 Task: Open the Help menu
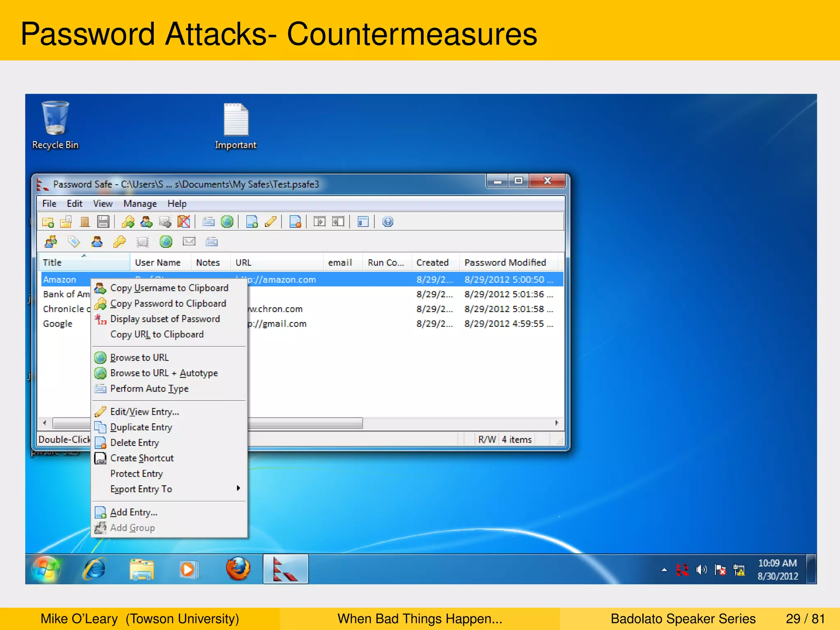pyautogui.click(x=177, y=204)
